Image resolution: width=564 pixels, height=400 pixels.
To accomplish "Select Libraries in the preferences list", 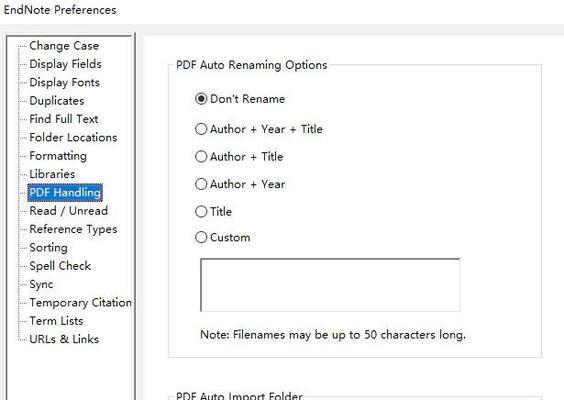I will (x=52, y=174).
